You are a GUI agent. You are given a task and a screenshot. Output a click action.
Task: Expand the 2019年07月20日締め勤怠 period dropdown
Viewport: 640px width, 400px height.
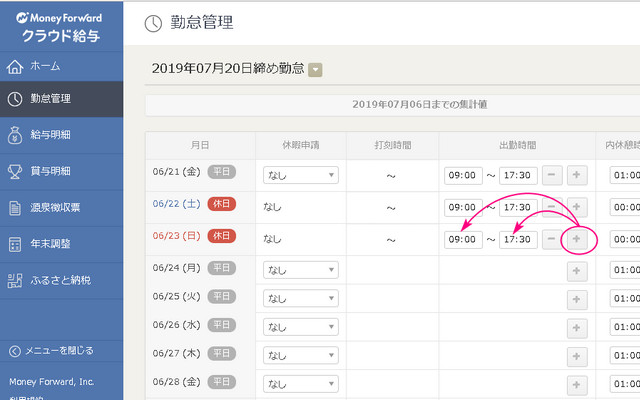[315, 70]
